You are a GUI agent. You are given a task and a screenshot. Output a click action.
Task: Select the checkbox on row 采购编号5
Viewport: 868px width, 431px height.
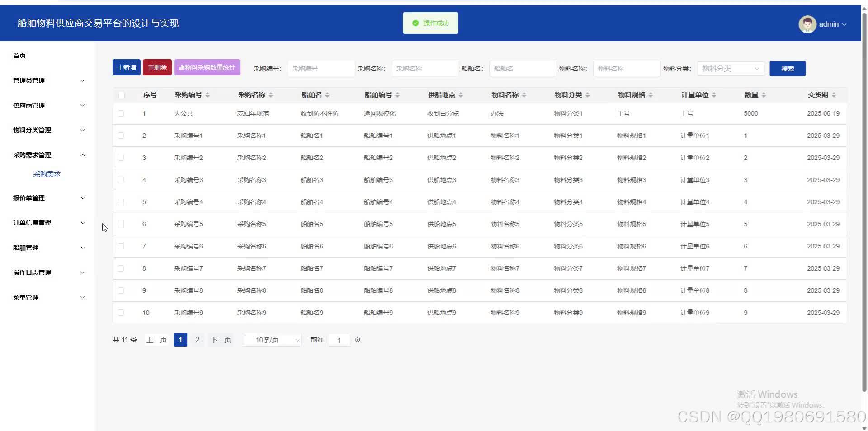[121, 224]
